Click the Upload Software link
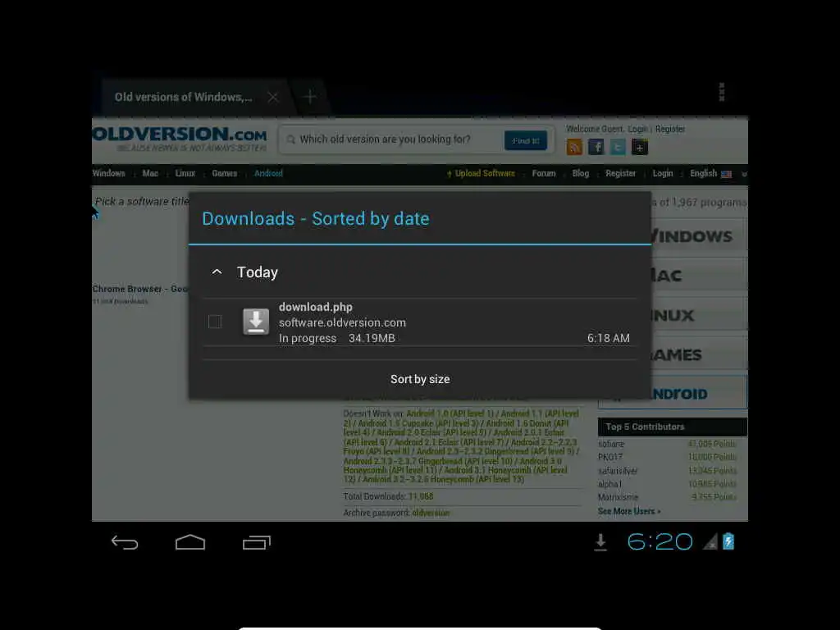This screenshot has width=840, height=630. (481, 173)
